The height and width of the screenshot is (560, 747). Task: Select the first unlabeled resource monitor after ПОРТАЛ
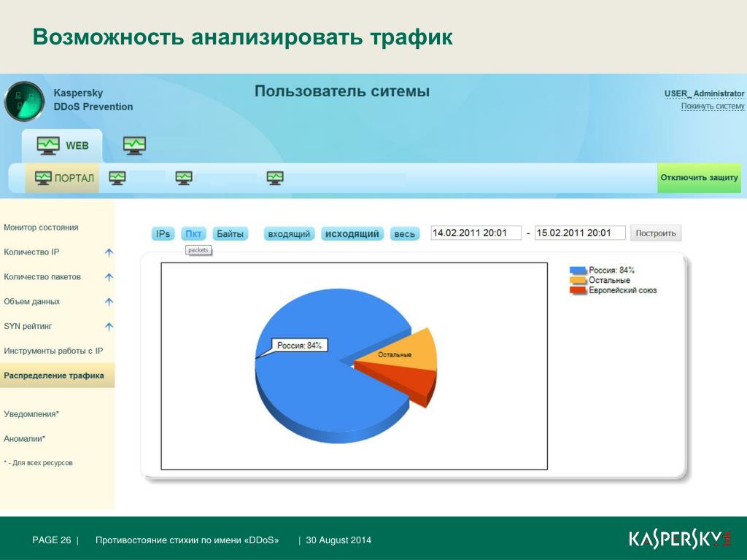click(x=117, y=178)
